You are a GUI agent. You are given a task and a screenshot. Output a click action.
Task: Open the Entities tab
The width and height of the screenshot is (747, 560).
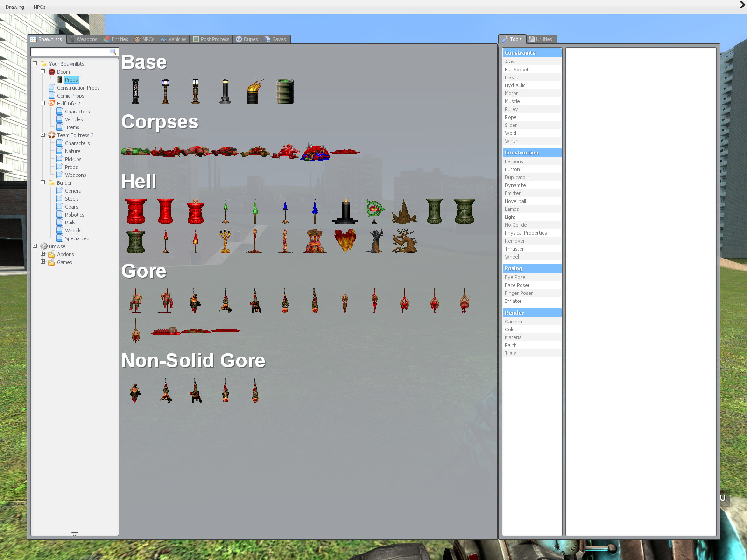click(x=116, y=39)
